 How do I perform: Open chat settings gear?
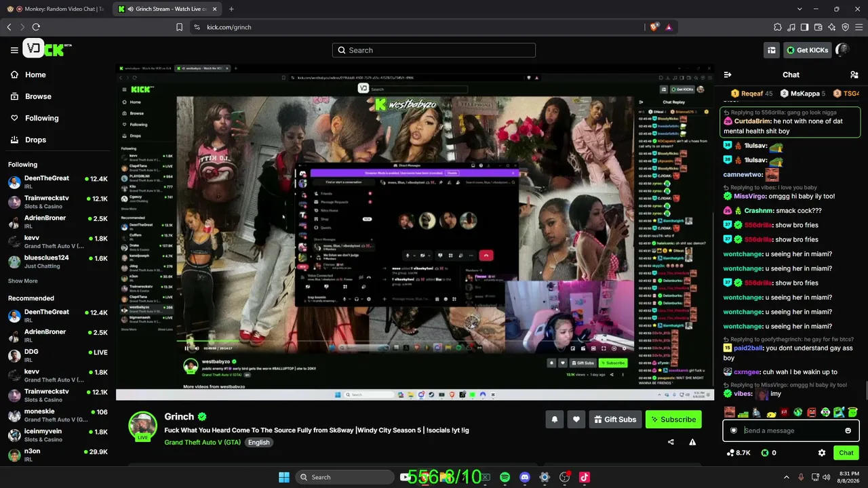(x=822, y=453)
